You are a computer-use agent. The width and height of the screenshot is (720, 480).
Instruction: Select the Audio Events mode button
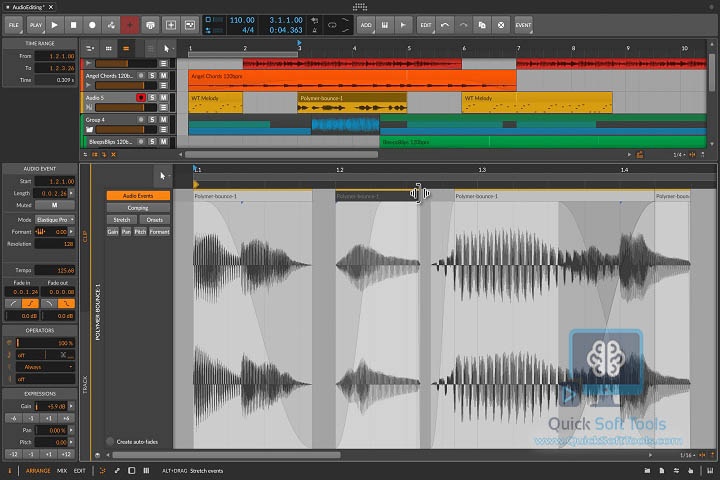coord(138,196)
